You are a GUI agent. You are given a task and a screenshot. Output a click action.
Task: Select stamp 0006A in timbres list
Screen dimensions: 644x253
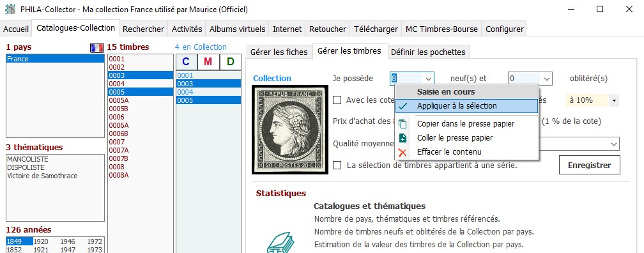click(141, 126)
